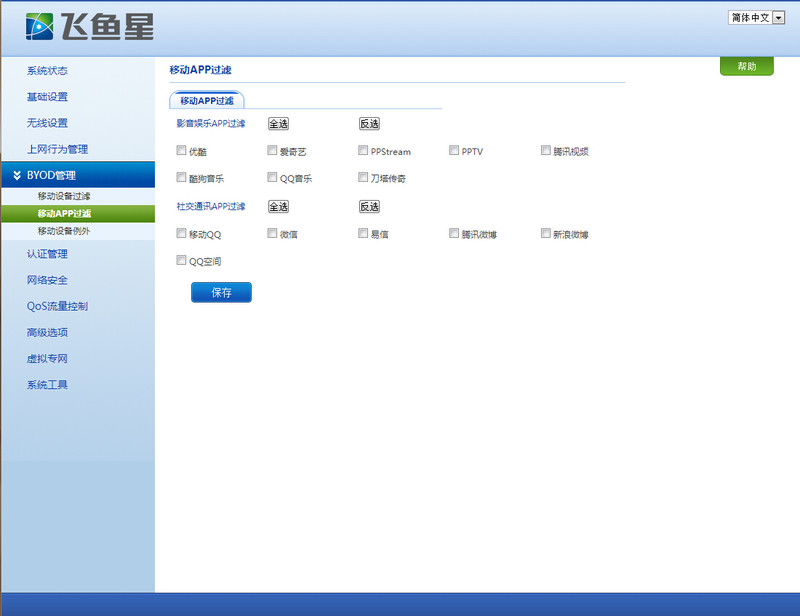Click 反选 for 社交通讯APP过滤

(369, 207)
